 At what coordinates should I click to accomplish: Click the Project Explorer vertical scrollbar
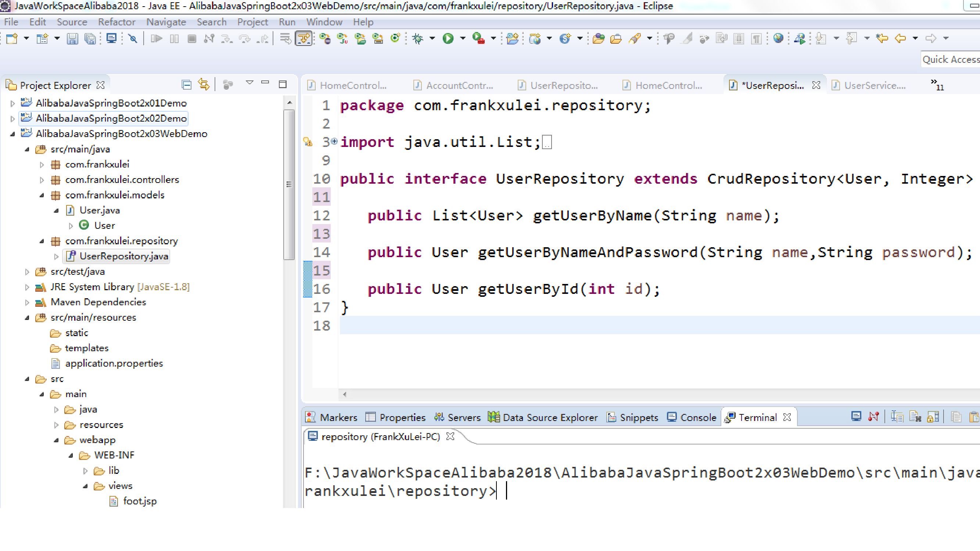point(289,185)
